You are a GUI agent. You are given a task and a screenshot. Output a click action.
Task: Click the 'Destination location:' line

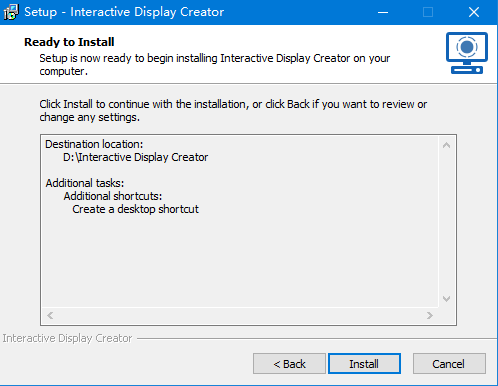94,144
